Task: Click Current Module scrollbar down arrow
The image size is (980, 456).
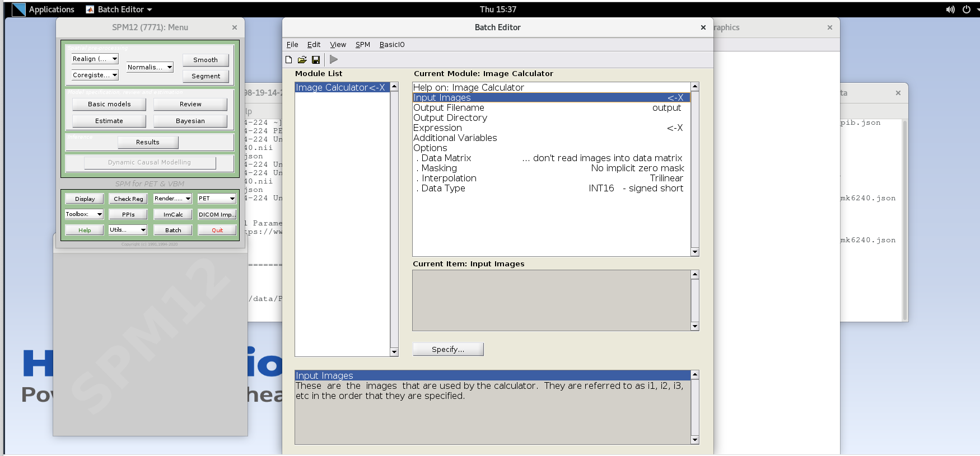Action: click(x=695, y=252)
